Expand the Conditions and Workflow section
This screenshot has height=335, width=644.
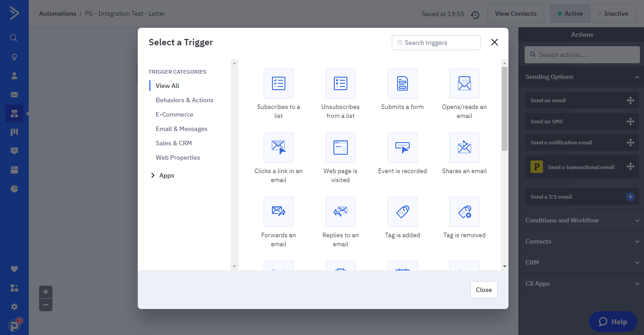coord(582,220)
